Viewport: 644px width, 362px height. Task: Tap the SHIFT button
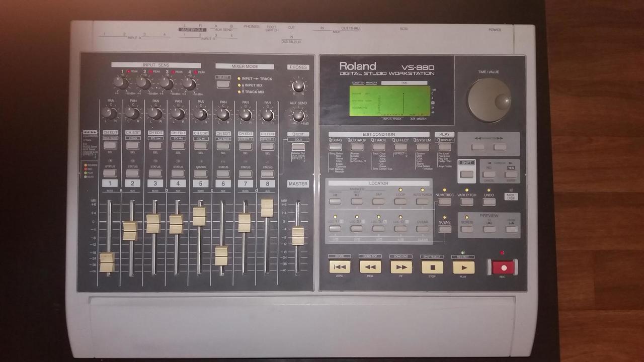click(x=466, y=174)
